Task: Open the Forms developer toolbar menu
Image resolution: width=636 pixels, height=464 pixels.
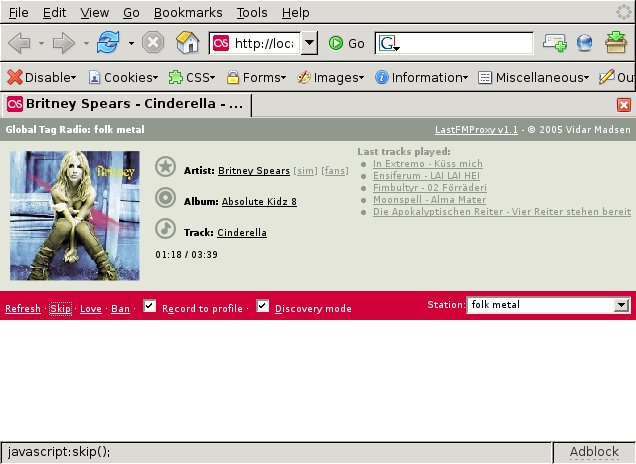Action: pyautogui.click(x=256, y=77)
